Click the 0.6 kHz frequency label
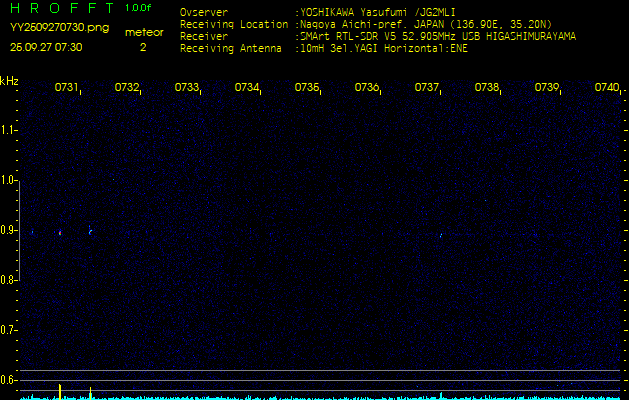The height and width of the screenshot is (400, 629). pos(7,380)
